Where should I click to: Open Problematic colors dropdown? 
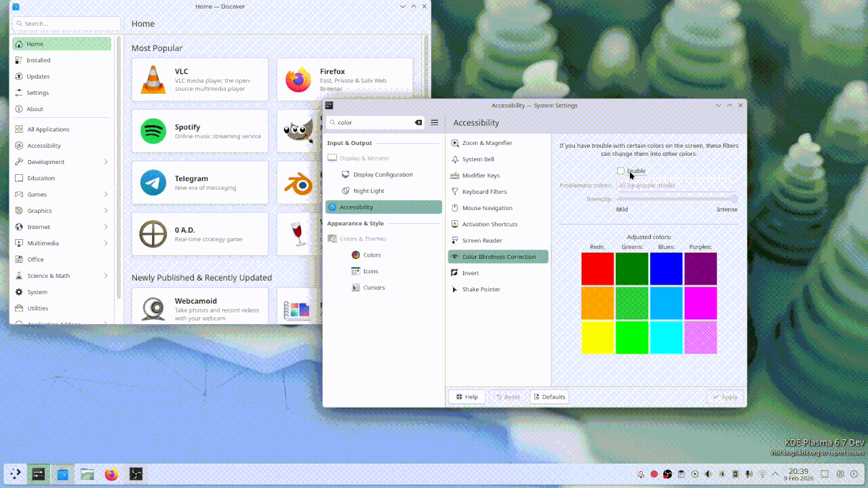click(x=677, y=185)
